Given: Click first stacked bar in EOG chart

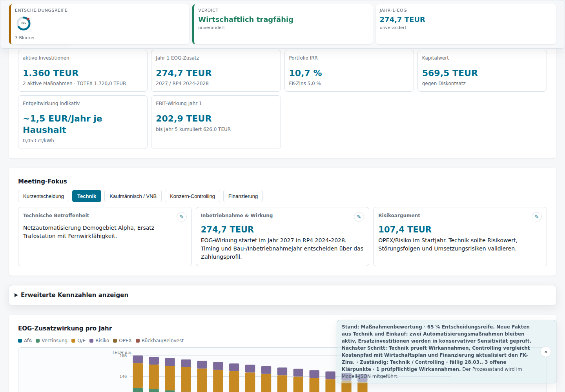Looking at the screenshot, I should [138, 374].
